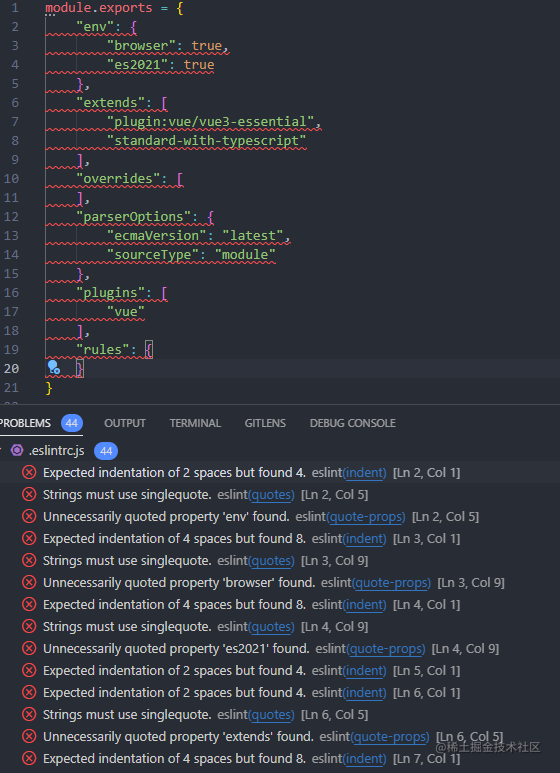Click error icon for singlequote problem Ln 6, Col 5
This screenshot has height=773, width=560.
click(x=29, y=714)
